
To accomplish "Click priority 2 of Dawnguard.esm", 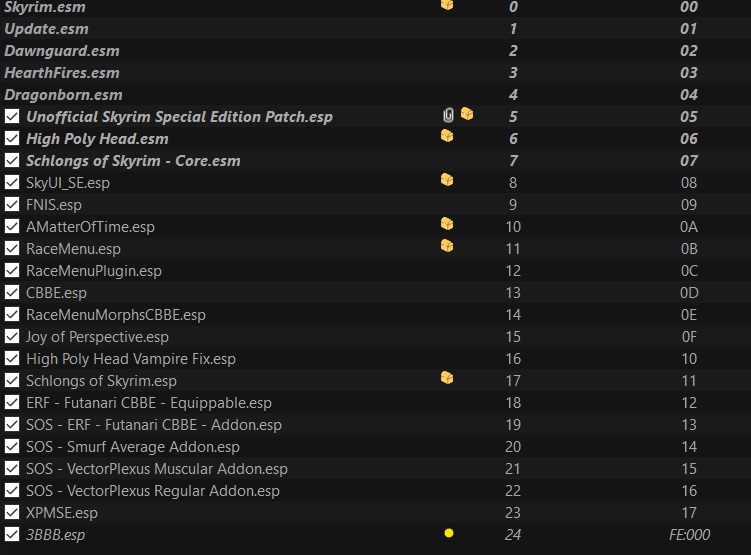I will pyautogui.click(x=513, y=51).
